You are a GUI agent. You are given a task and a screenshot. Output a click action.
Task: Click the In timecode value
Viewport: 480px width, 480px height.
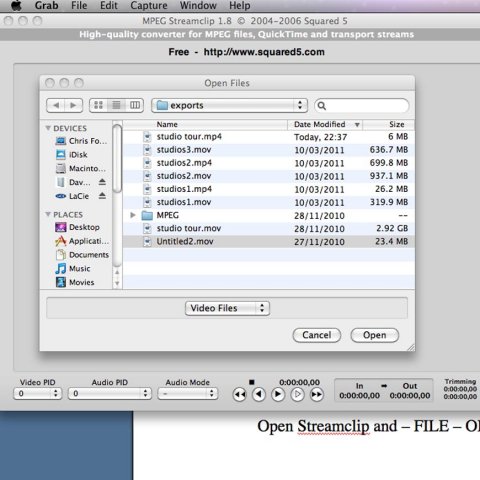pos(359,396)
